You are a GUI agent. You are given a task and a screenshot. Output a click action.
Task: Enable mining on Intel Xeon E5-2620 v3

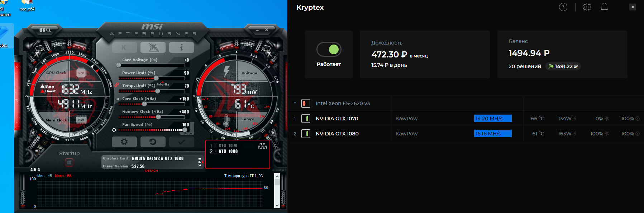[x=306, y=103]
